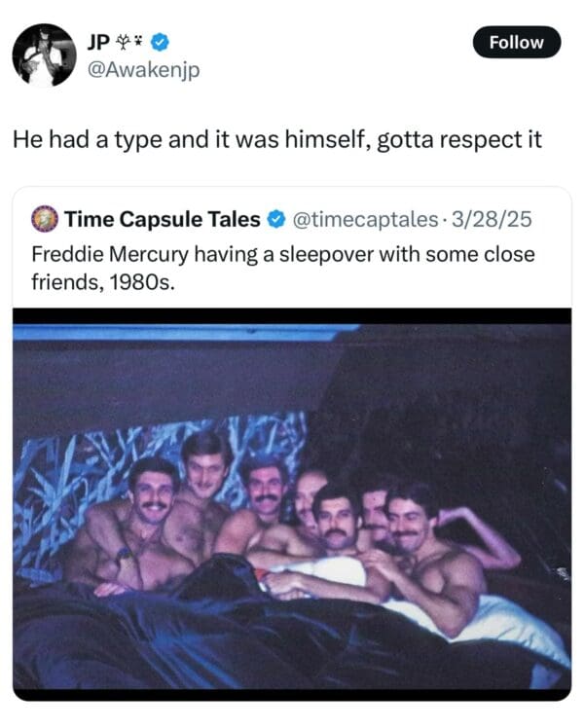The image size is (584, 728).
Task: Click the black bar below the photo
Action: [x=292, y=694]
